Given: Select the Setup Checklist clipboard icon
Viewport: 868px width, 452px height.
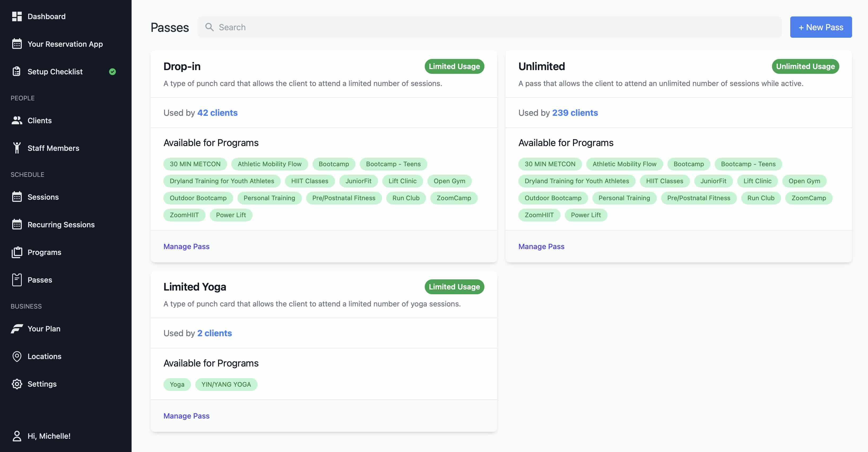Looking at the screenshot, I should pos(17,71).
